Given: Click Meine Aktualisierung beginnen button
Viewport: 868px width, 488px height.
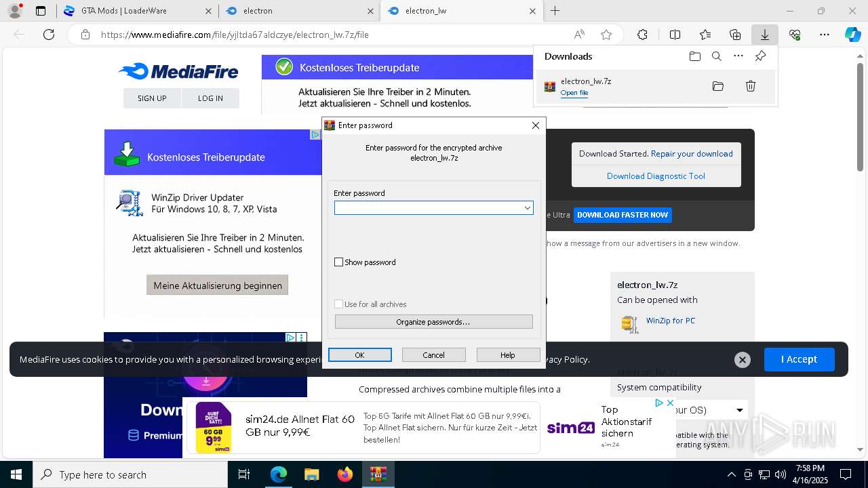Looking at the screenshot, I should (x=218, y=285).
